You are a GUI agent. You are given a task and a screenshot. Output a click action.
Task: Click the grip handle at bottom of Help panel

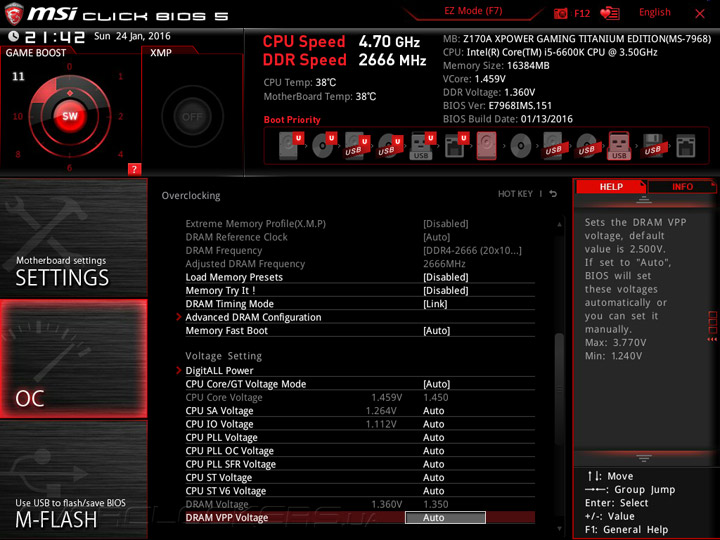click(644, 458)
